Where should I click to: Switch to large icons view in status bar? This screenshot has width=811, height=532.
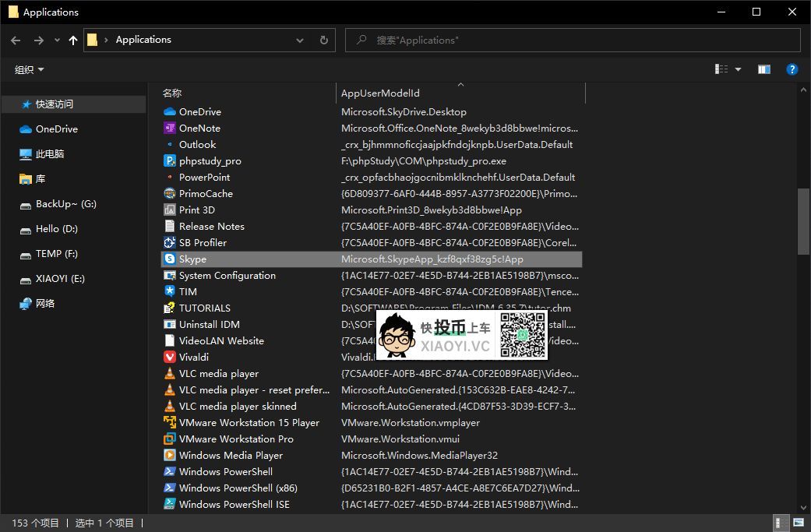(x=799, y=523)
